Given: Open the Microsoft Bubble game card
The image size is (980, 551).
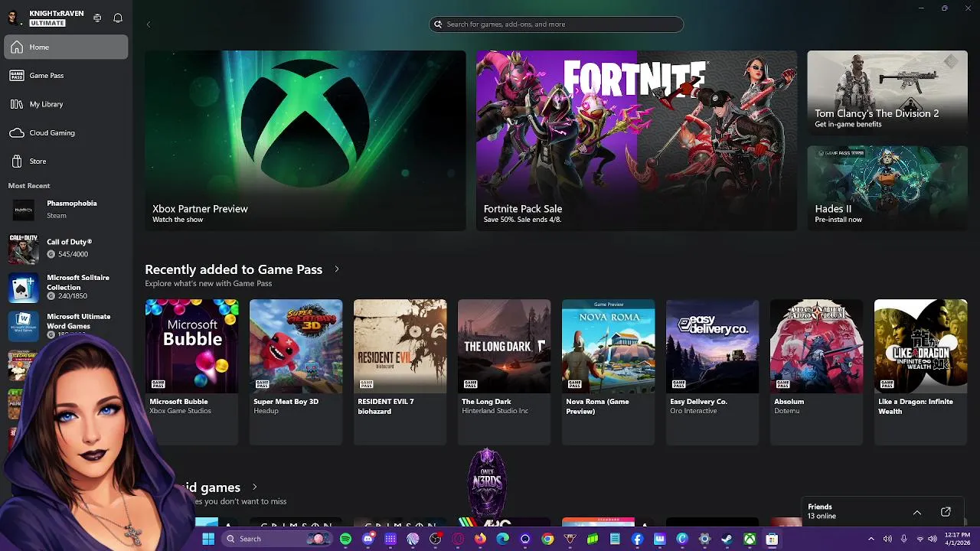Looking at the screenshot, I should [x=191, y=372].
